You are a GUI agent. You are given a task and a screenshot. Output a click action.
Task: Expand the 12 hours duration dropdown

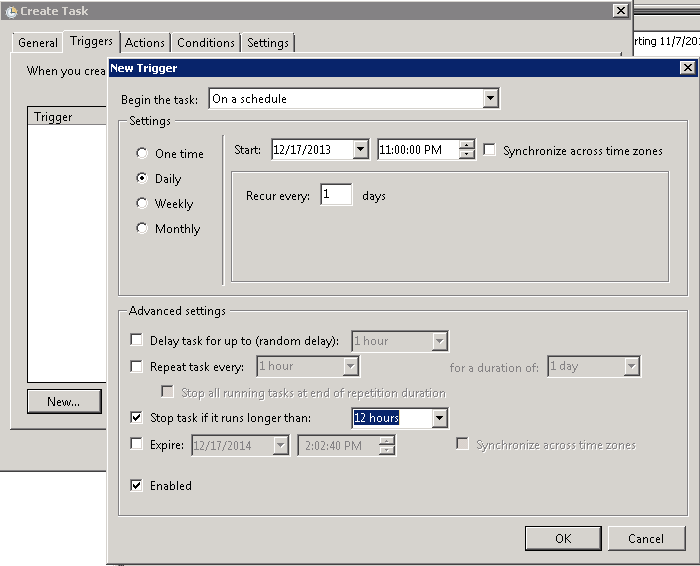coord(439,418)
